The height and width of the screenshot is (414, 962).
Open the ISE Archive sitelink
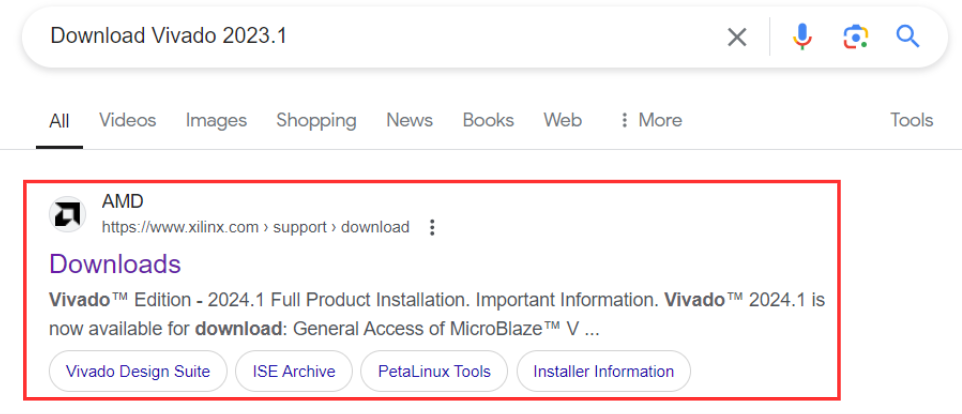[294, 371]
